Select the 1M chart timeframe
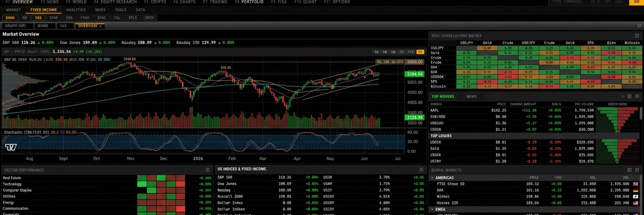Image resolution: width=644 pixels, height=215 pixels. (x=393, y=52)
